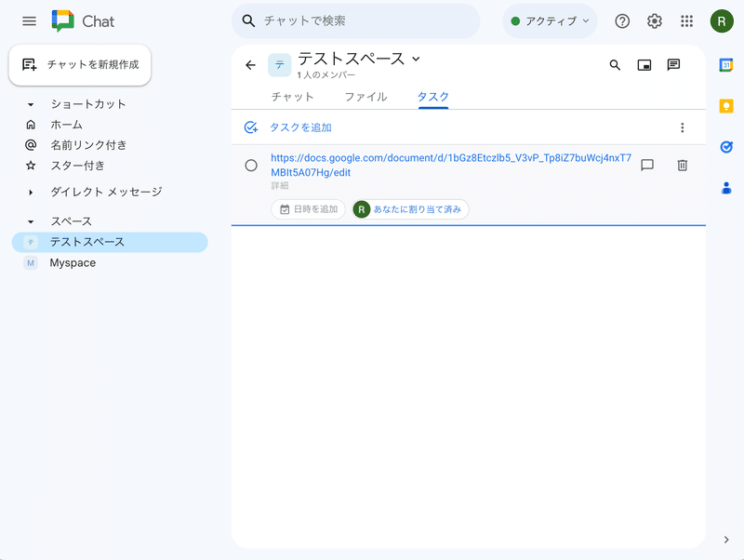Search within the space magnifier icon
The image size is (744, 560).
615,65
